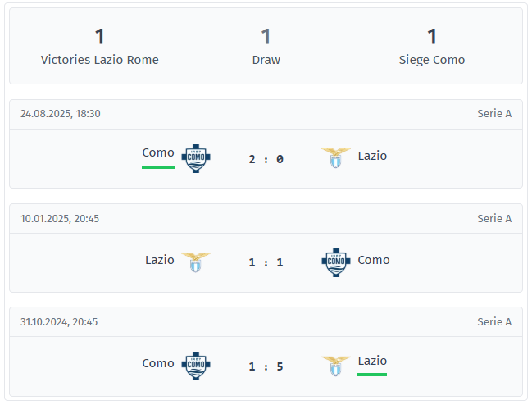Image resolution: width=532 pixels, height=405 pixels.
Task: Click Como crest in 10.01.2025 match
Action: point(335,262)
